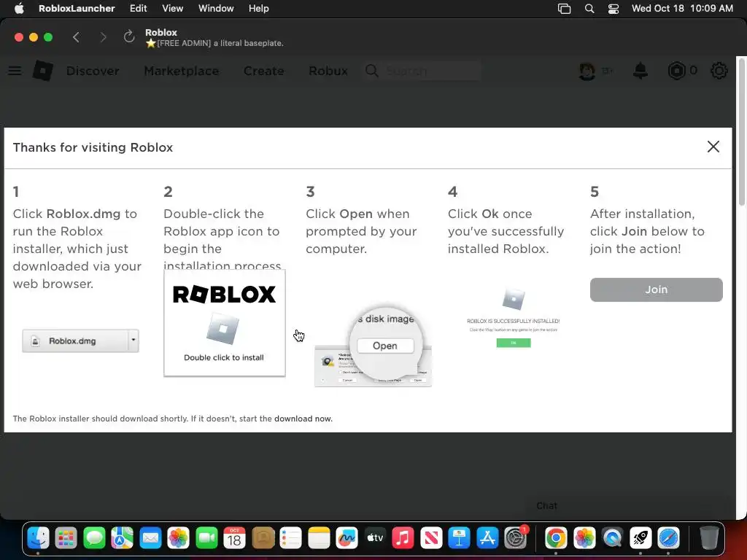Viewport: 747px width, 560px height.
Task: Close the Thanks for visiting Roblox dialog
Action: (x=713, y=147)
